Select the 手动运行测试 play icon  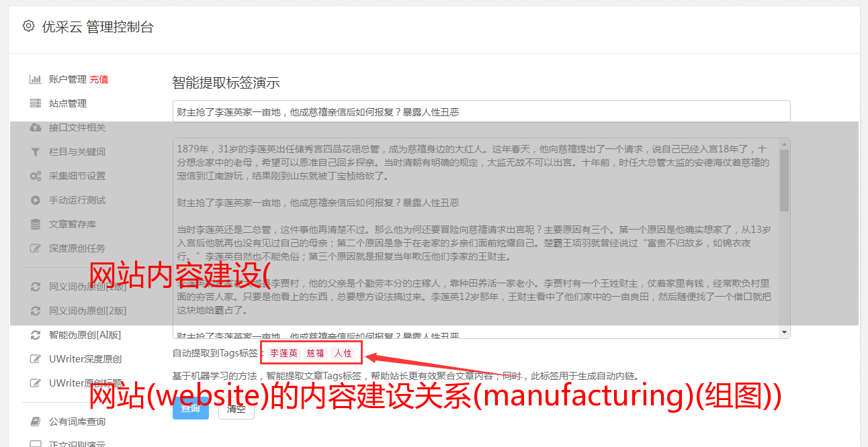coord(36,200)
